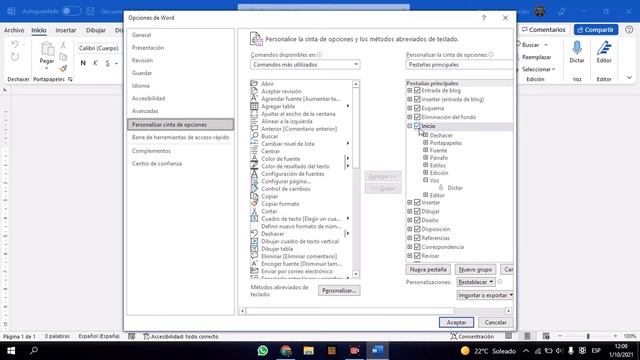Expand the Fuente group node

pyautogui.click(x=425, y=150)
